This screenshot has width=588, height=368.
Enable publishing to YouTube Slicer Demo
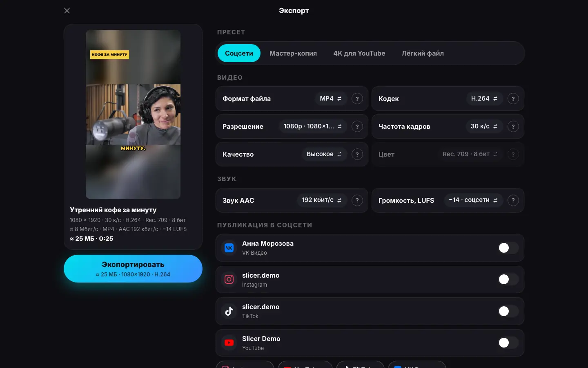508,343
